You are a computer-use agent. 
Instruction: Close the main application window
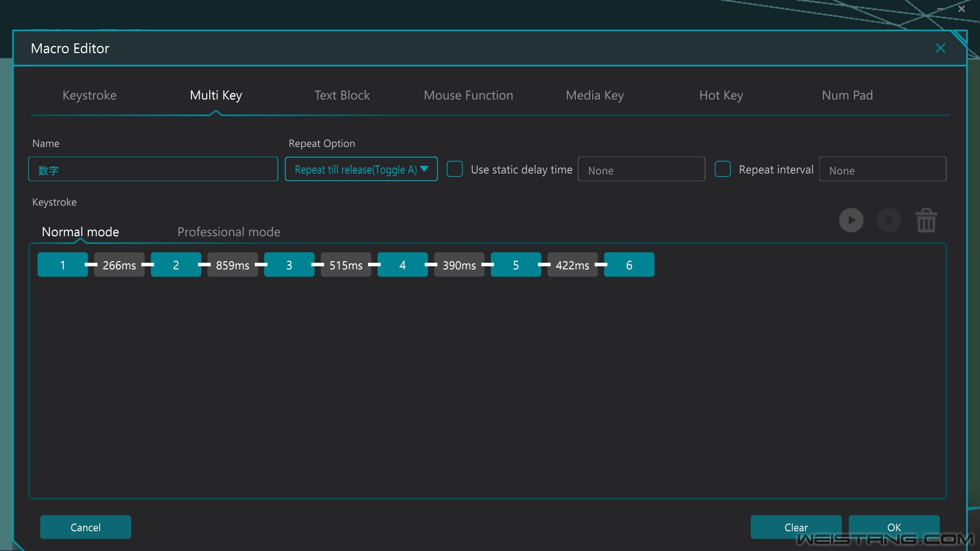coord(962,9)
